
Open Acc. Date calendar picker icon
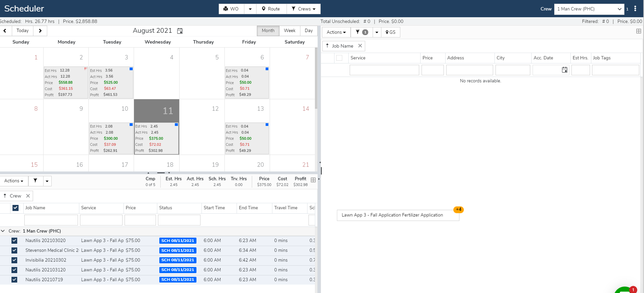point(564,70)
